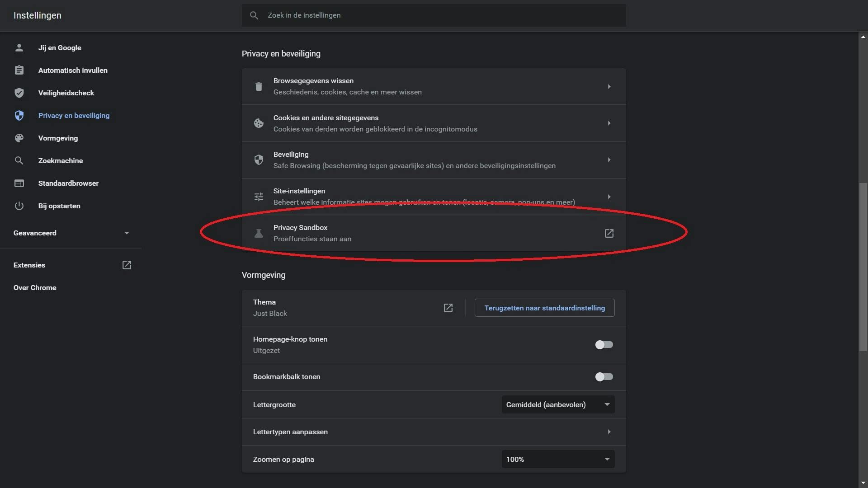Click the trash icon for Browsegegevens wissen
The height and width of the screenshot is (488, 868).
point(259,86)
